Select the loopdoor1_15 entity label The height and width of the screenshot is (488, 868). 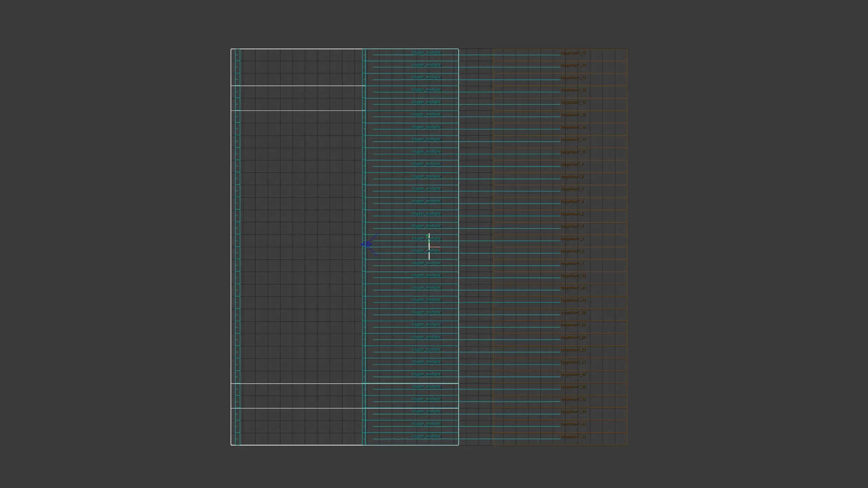(x=573, y=53)
